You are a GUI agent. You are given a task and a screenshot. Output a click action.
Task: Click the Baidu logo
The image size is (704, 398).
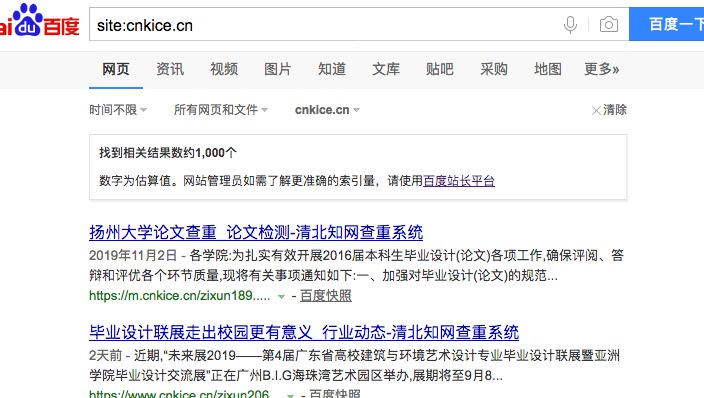tap(40, 20)
